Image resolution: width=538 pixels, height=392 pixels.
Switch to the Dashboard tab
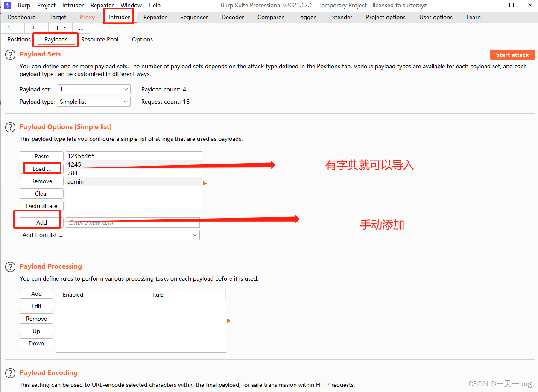click(22, 17)
